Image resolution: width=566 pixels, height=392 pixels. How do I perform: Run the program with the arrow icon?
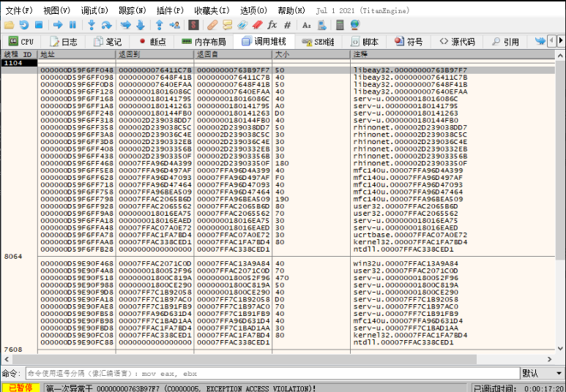[58, 25]
